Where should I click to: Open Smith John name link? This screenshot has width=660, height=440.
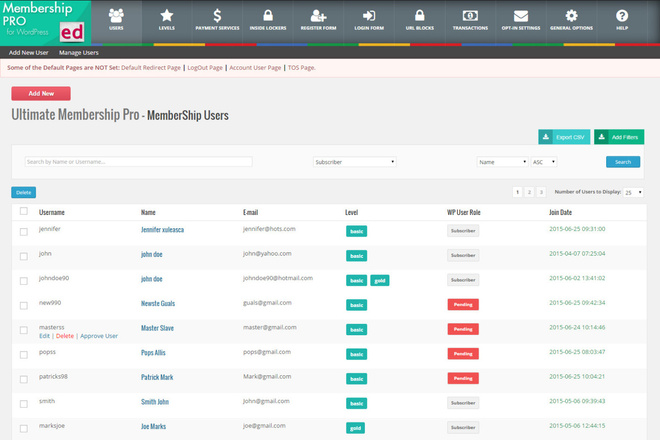pos(155,402)
